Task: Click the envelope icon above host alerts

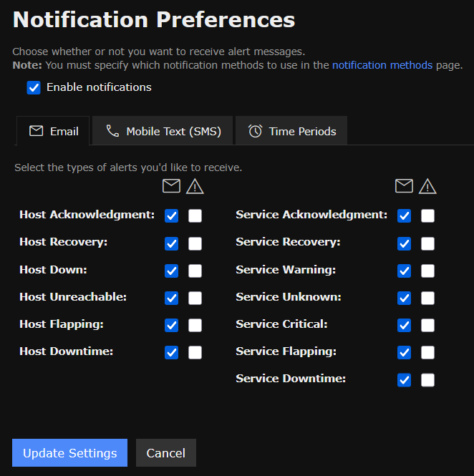Action: 171,186
